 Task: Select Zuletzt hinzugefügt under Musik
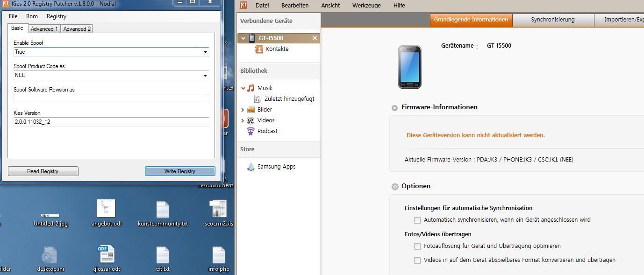[289, 99]
